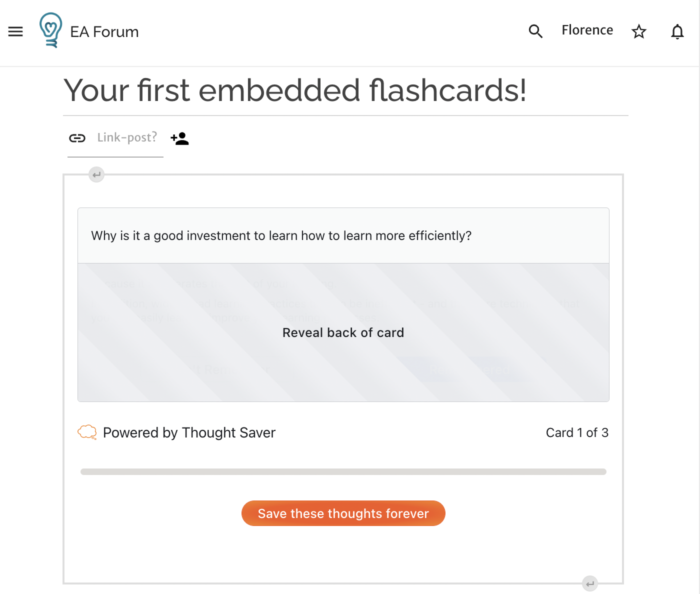700x594 pixels.
Task: Click the Thought Saver cloud icon
Action: coord(87,432)
